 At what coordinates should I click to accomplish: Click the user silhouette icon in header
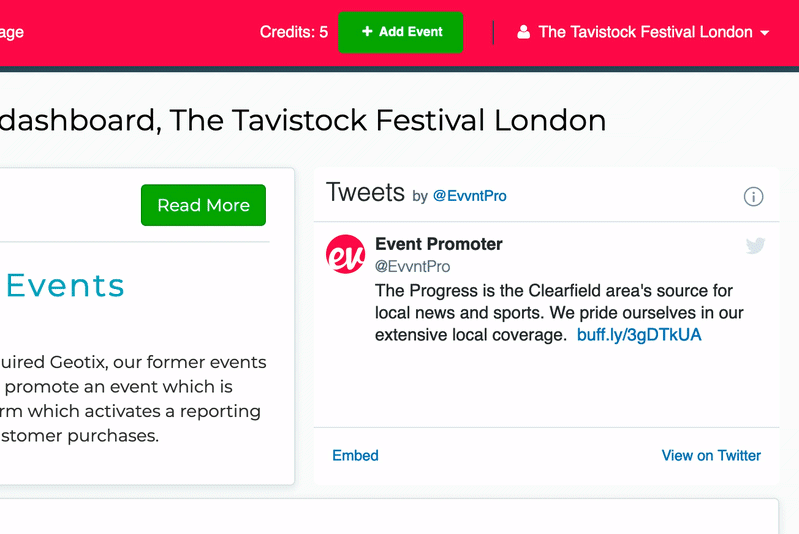[523, 32]
